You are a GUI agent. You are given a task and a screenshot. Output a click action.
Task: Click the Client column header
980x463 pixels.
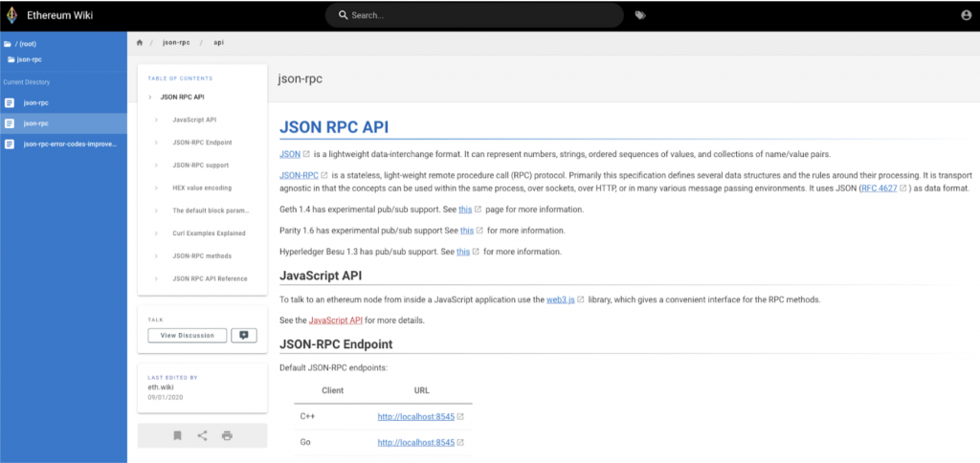[332, 390]
